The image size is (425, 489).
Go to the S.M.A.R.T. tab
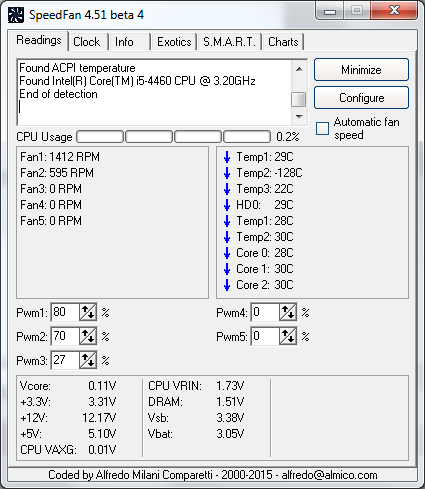coord(229,42)
